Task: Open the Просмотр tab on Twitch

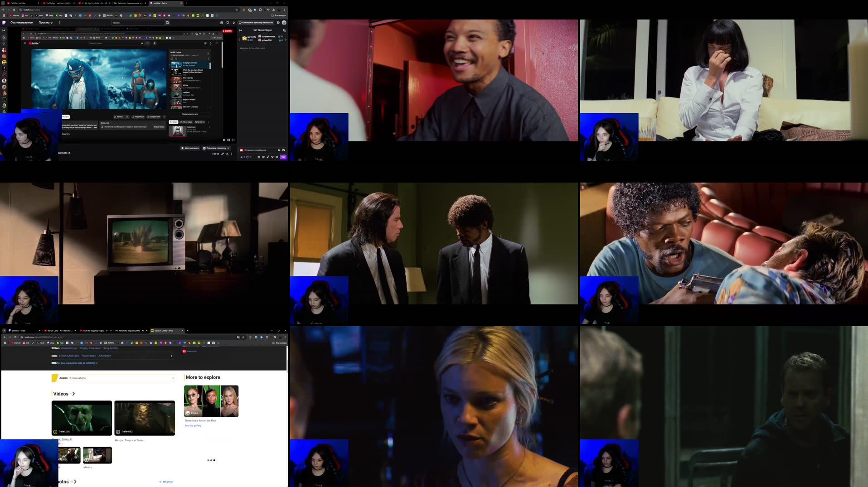Action: (46, 22)
